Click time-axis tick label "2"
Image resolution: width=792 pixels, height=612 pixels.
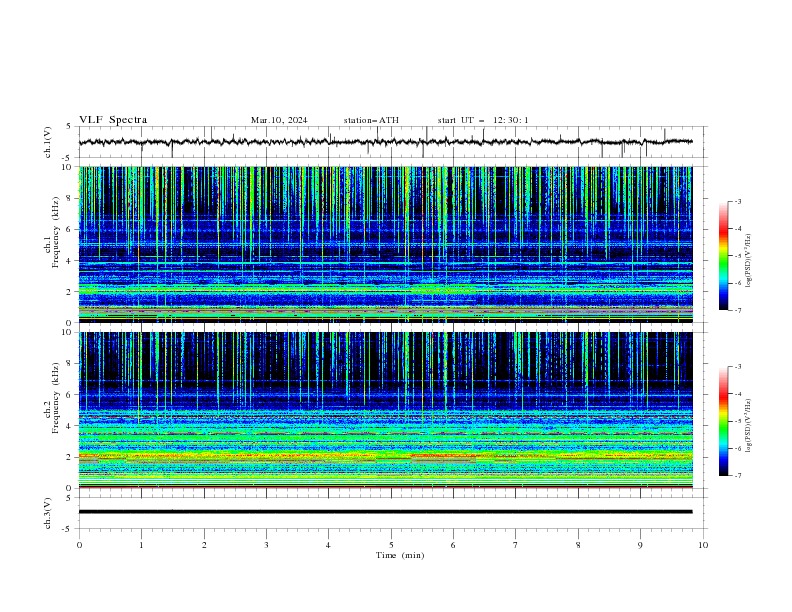click(x=204, y=545)
